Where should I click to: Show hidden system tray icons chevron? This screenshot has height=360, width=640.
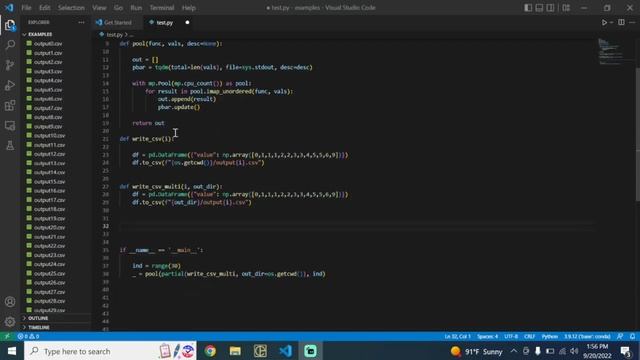(x=513, y=351)
